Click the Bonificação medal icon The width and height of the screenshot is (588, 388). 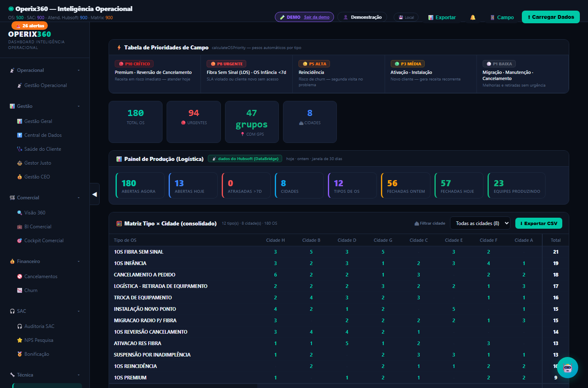[20, 354]
